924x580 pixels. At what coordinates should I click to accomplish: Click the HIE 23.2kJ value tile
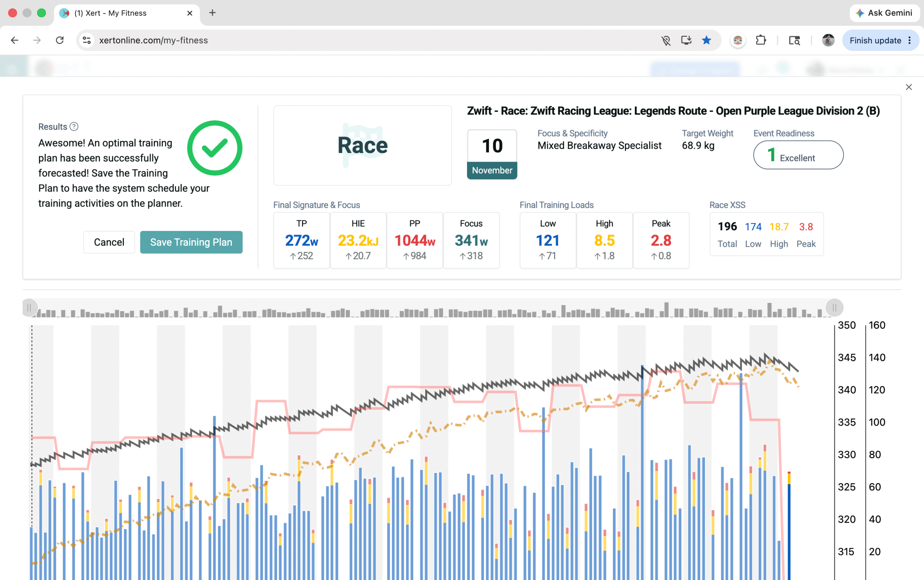click(358, 240)
